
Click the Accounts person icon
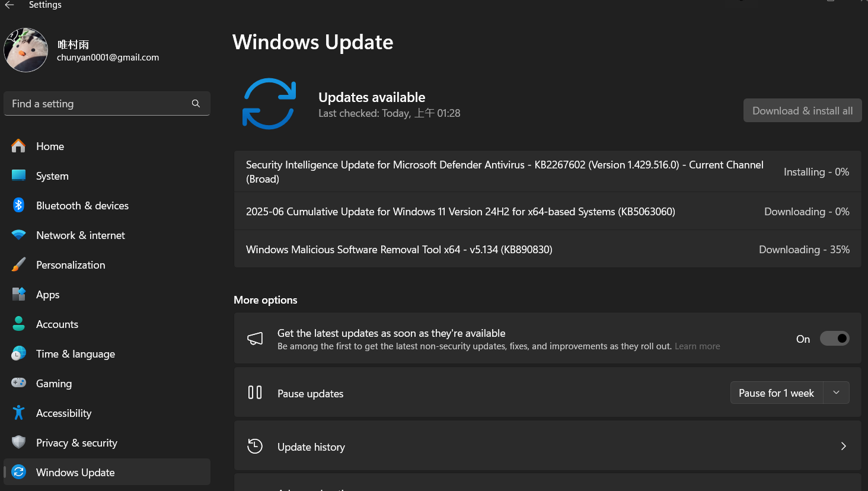[19, 324]
